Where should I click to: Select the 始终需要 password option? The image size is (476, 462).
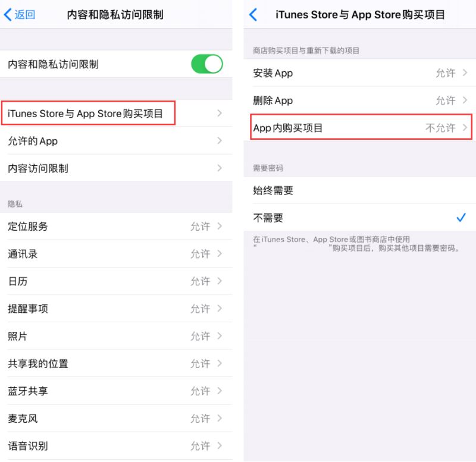click(360, 190)
